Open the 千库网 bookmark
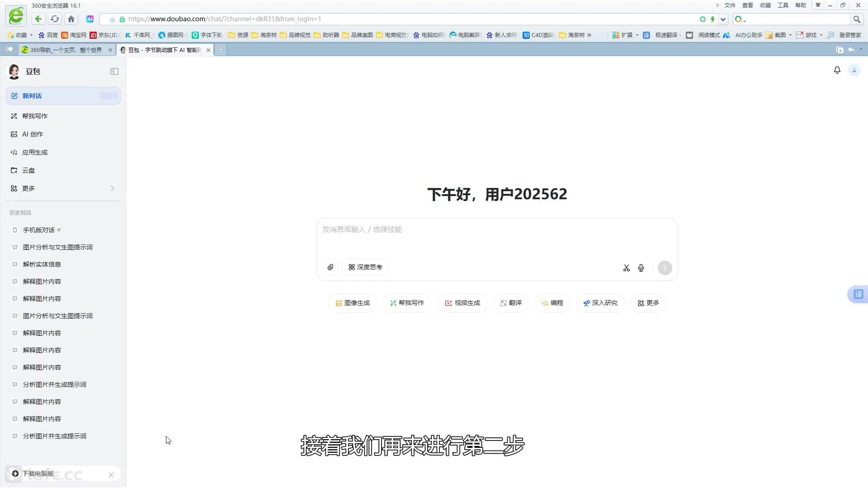 click(139, 35)
